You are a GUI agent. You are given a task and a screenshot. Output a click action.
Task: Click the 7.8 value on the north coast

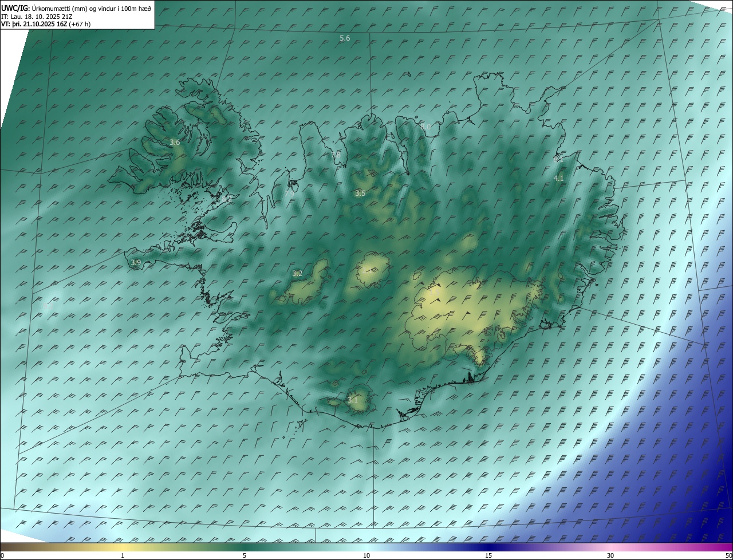(x=336, y=155)
